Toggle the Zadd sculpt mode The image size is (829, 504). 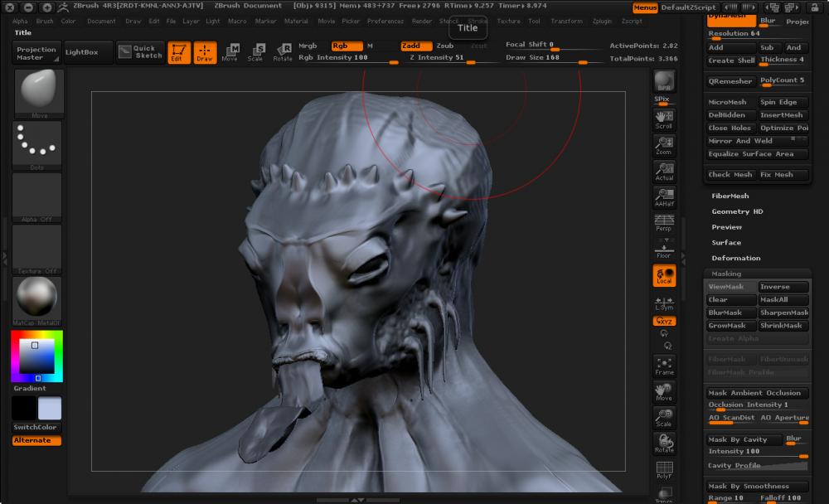point(416,46)
